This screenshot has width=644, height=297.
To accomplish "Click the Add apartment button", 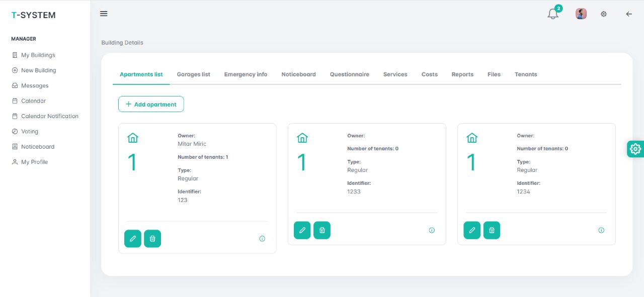I will (151, 104).
